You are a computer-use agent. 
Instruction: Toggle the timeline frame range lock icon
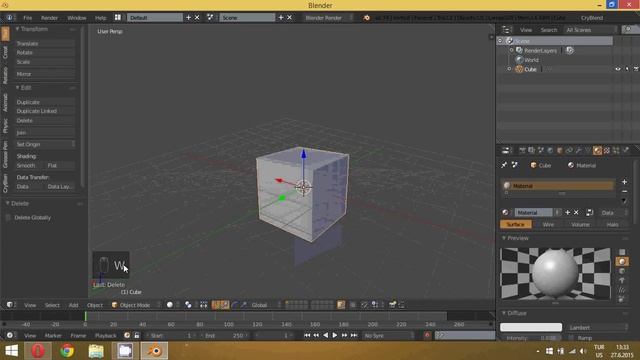coord(137,336)
